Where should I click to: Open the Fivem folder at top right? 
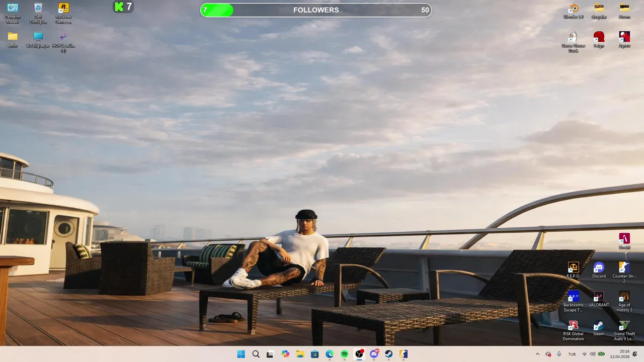[624, 11]
